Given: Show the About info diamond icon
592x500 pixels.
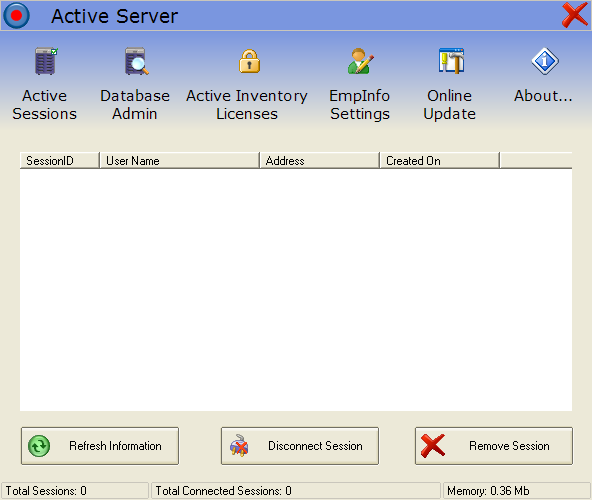Looking at the screenshot, I should (x=544, y=61).
